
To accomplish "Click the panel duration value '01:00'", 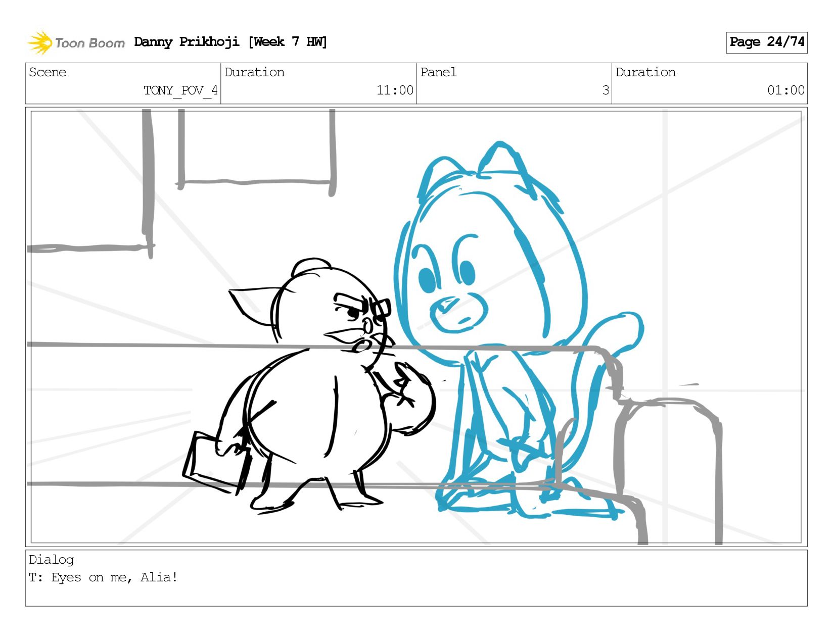I will [x=786, y=90].
